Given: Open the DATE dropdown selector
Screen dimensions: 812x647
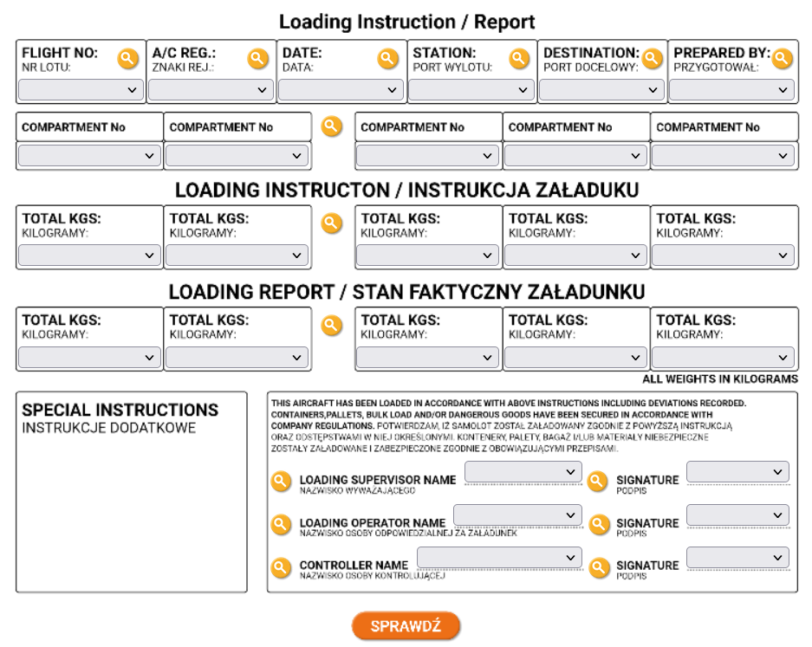Looking at the screenshot, I should (341, 89).
